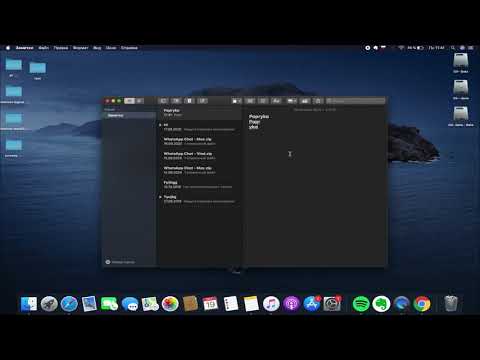Add a checklist to the note
480x360 pixels.
click(263, 101)
